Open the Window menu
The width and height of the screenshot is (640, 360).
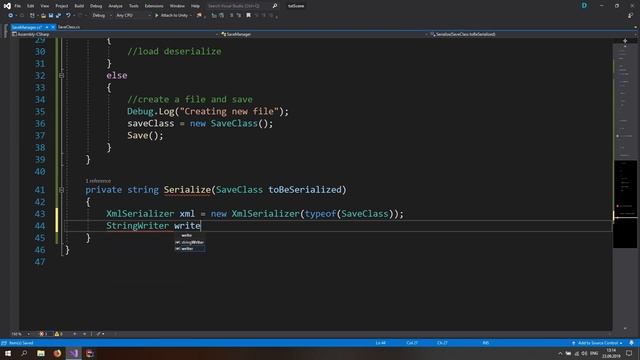[x=177, y=6]
